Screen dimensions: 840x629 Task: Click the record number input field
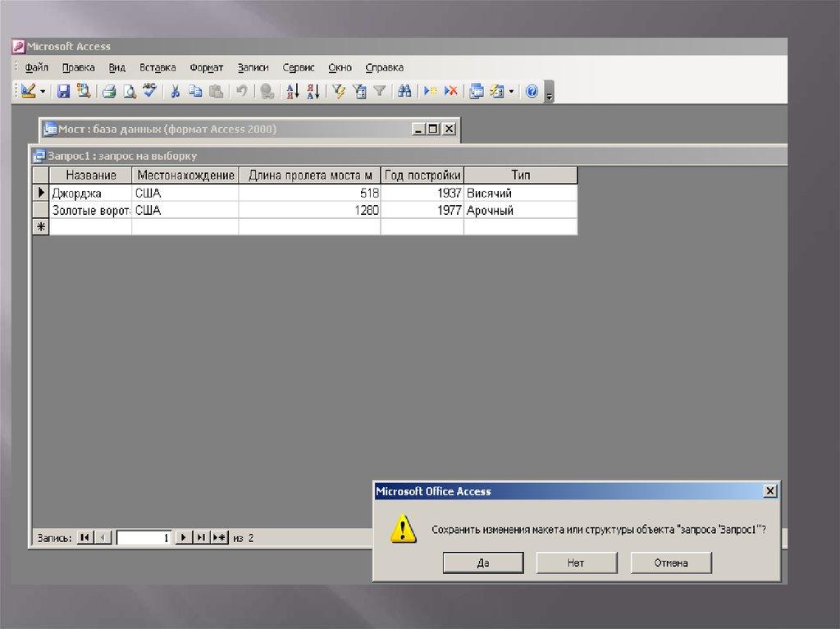tap(144, 538)
